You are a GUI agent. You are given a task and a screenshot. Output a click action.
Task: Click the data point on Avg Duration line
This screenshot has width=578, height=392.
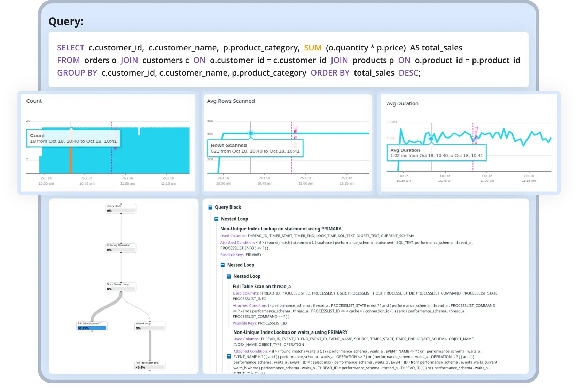point(431,139)
